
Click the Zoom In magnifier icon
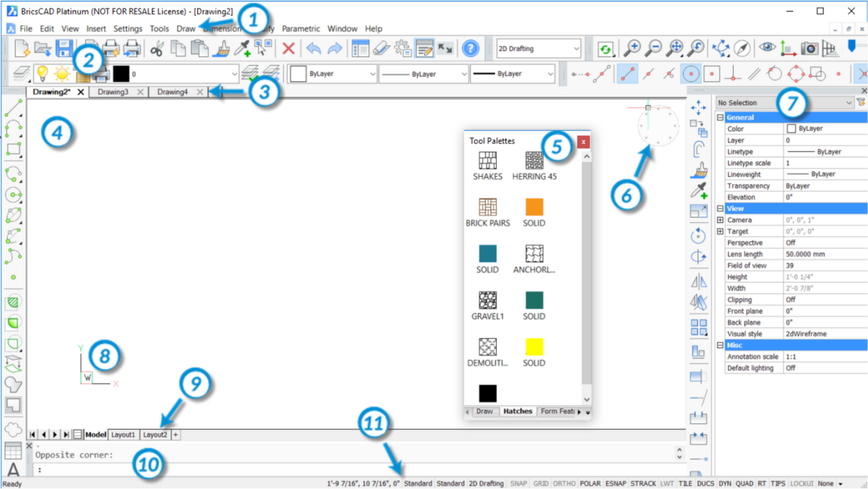pos(632,49)
